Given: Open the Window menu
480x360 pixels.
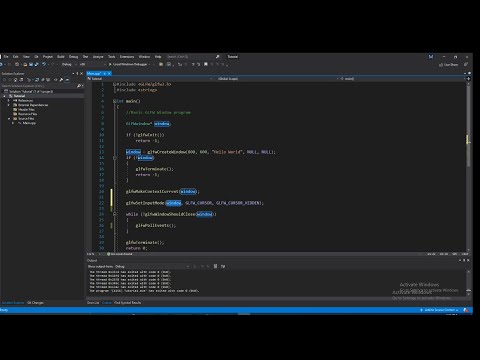Looking at the screenshot, I should [144, 57].
